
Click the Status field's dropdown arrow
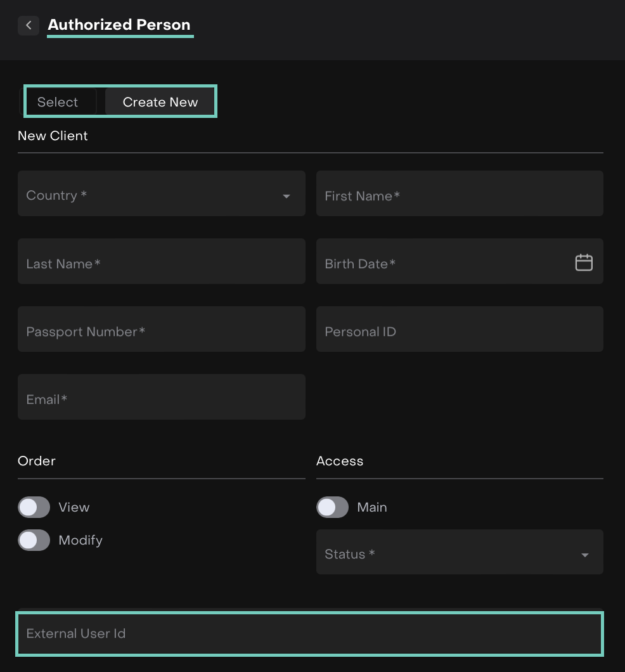(584, 555)
